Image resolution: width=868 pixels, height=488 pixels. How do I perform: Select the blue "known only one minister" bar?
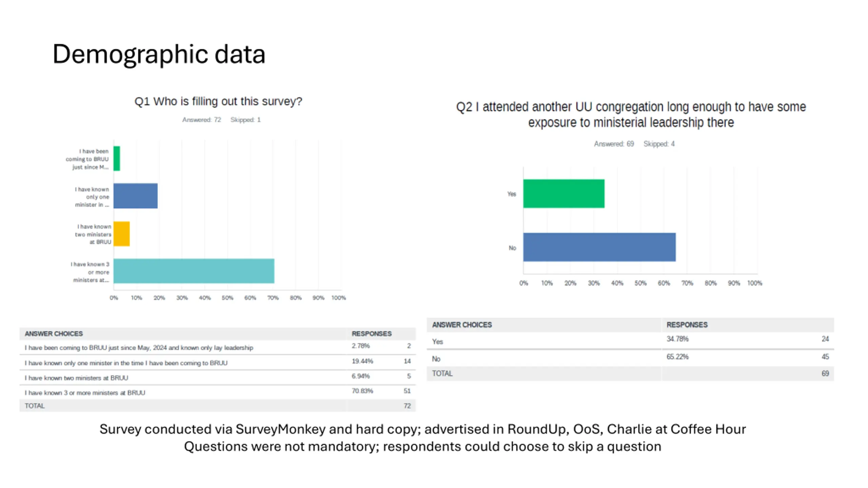pos(135,196)
